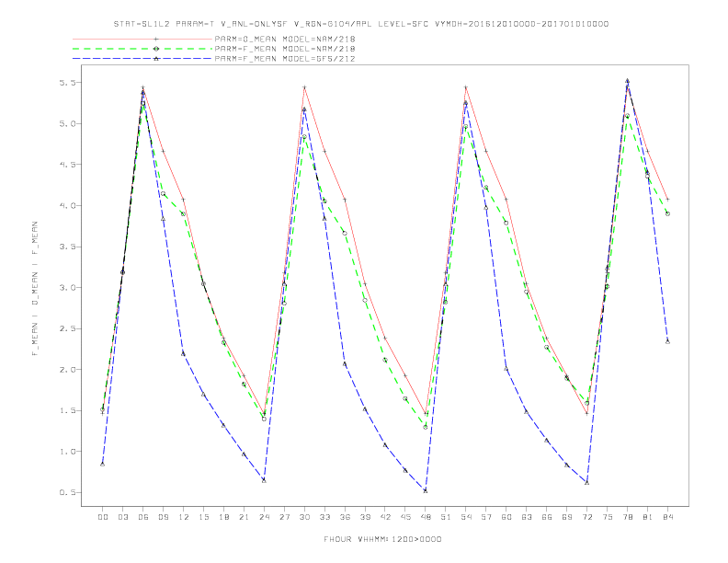Click blue GFS triangle marker at hour 24
The width and height of the screenshot is (728, 563).
pos(264,480)
